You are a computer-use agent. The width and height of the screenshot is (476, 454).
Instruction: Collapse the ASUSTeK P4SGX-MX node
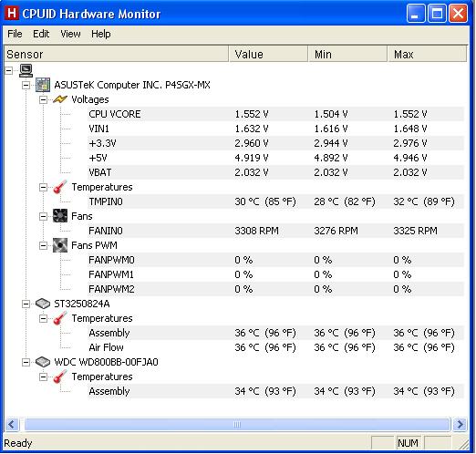click(26, 85)
